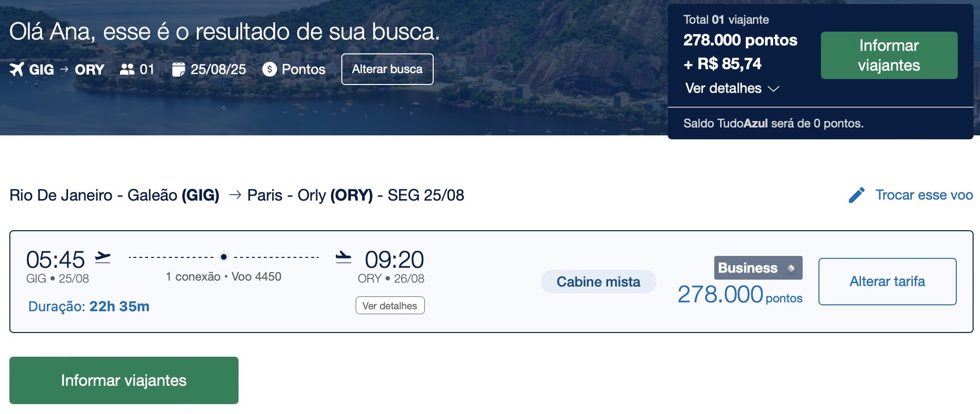Click the departure plane icon by 05:45
980x414 pixels.
pyautogui.click(x=103, y=257)
